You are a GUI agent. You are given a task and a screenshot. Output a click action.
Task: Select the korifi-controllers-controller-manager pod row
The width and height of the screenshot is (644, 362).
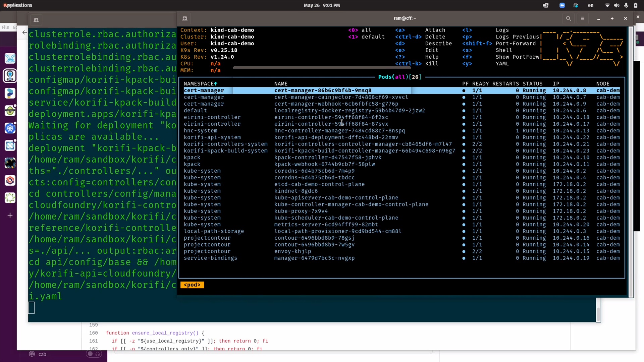click(401, 144)
